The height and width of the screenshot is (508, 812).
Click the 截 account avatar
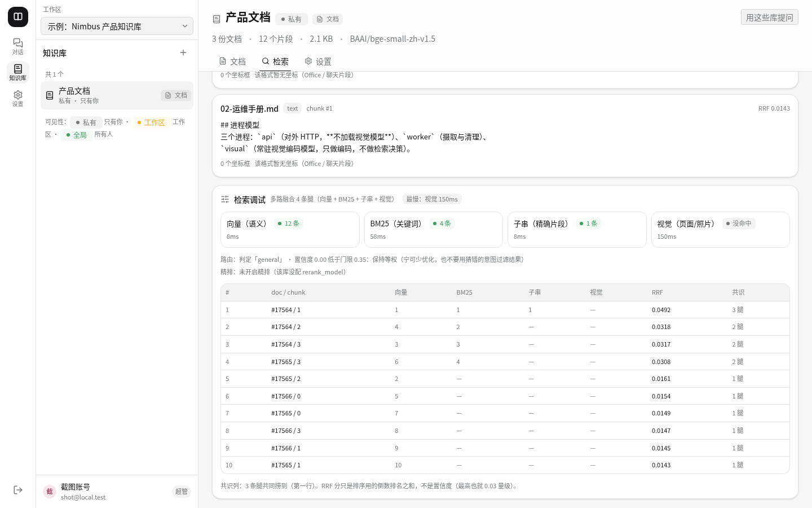pos(50,492)
